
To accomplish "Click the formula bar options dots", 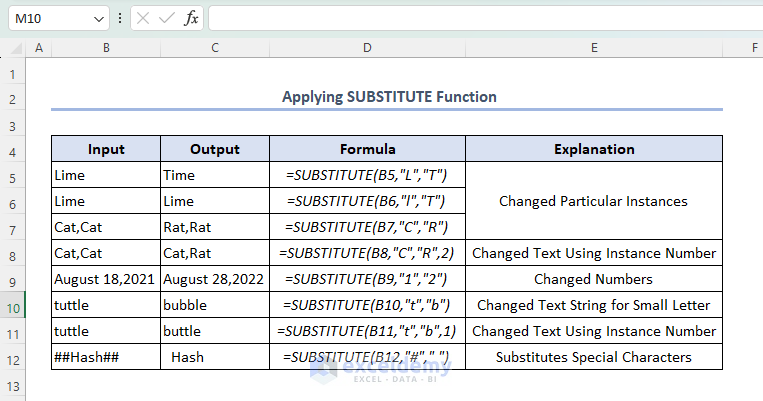I will point(120,19).
